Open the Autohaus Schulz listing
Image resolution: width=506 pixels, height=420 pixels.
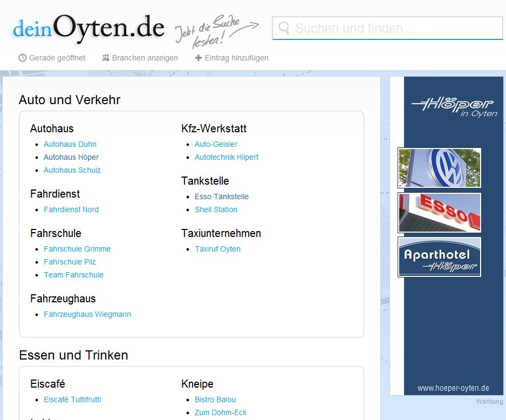coord(72,170)
